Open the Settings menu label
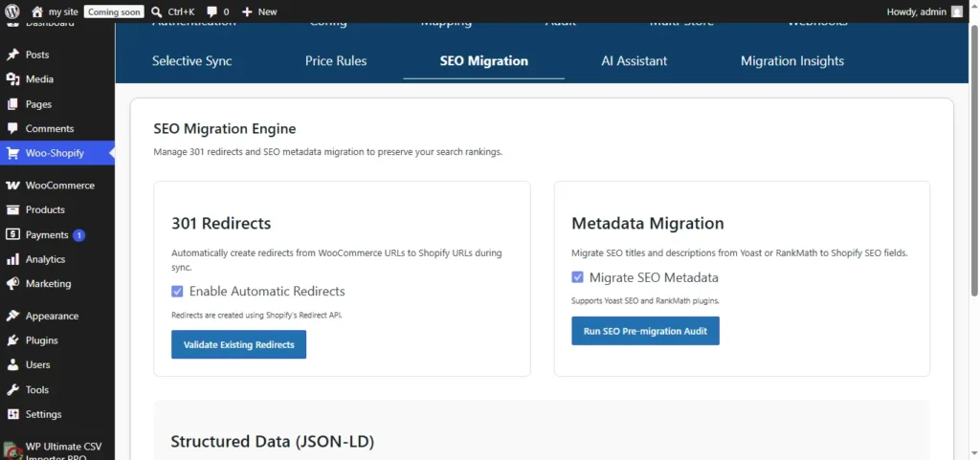 (x=43, y=414)
